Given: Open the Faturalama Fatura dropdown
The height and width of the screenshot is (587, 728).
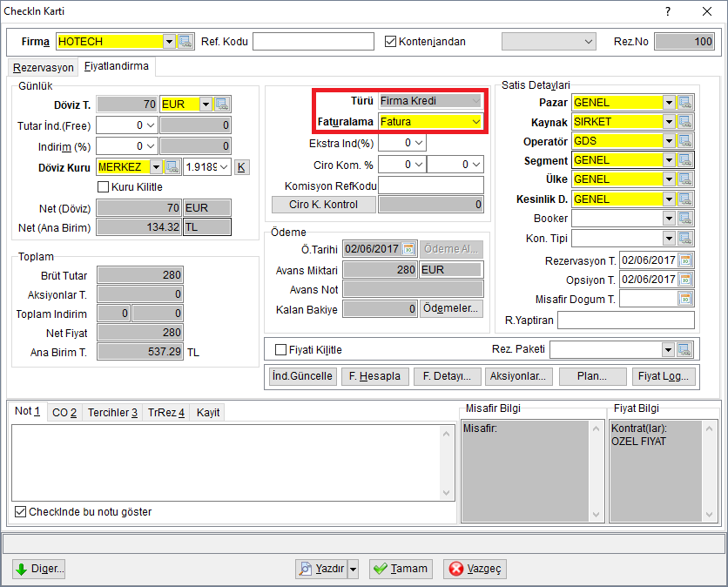Looking at the screenshot, I should pos(475,122).
